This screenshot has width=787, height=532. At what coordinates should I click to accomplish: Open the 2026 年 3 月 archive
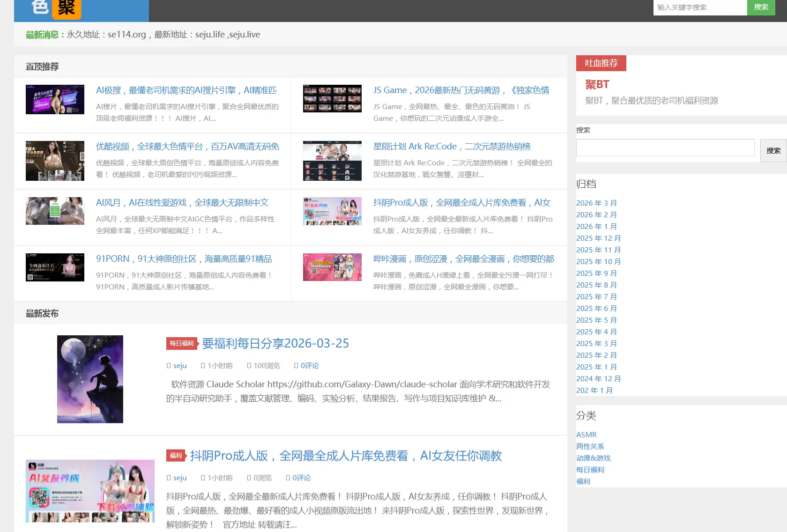coord(596,203)
